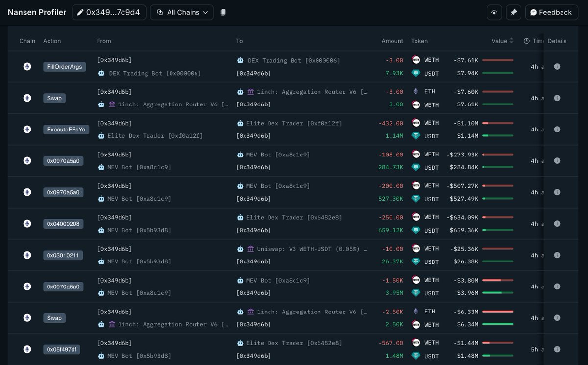The image size is (588, 365).
Task: Select the FillOrderArgs action tag
Action: coord(65,67)
